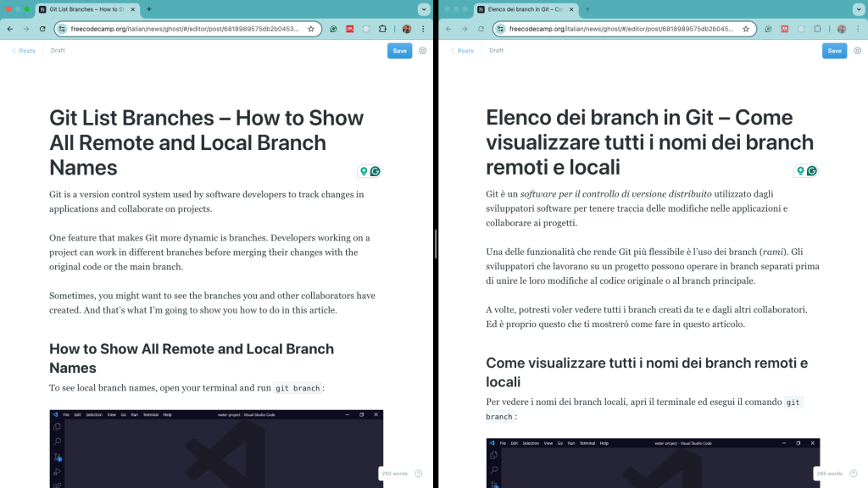The width and height of the screenshot is (868, 488).
Task: Go back in the left browser window
Action: (x=10, y=29)
